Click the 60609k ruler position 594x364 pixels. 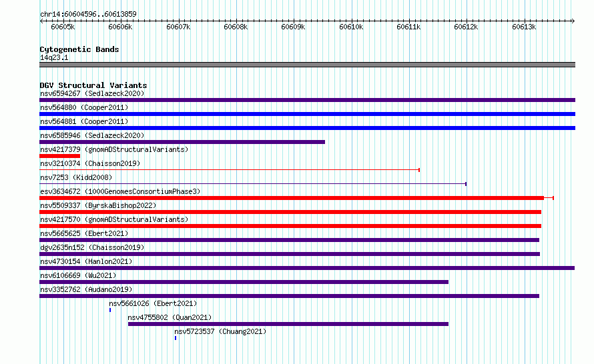coord(293,27)
